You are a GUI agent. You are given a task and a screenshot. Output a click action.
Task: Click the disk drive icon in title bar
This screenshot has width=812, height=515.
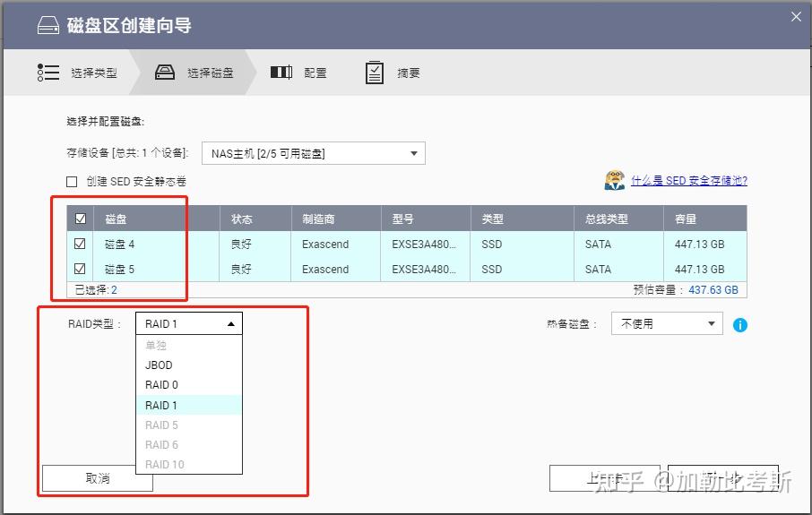pos(48,25)
